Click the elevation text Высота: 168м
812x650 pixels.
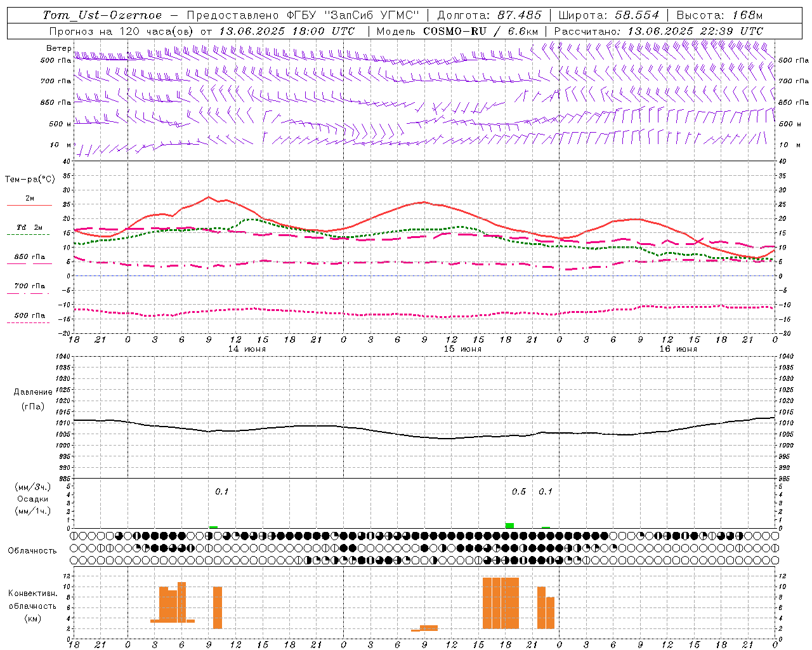coord(720,15)
